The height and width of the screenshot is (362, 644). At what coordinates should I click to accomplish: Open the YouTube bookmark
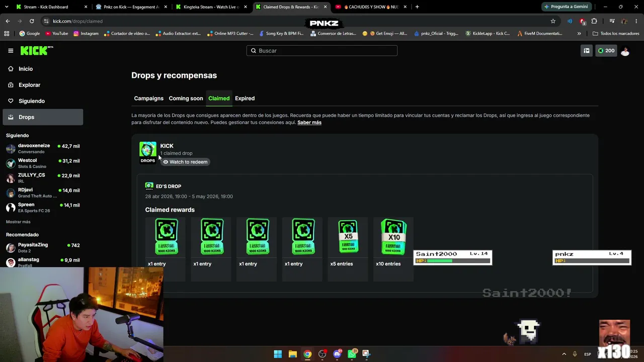click(x=56, y=34)
